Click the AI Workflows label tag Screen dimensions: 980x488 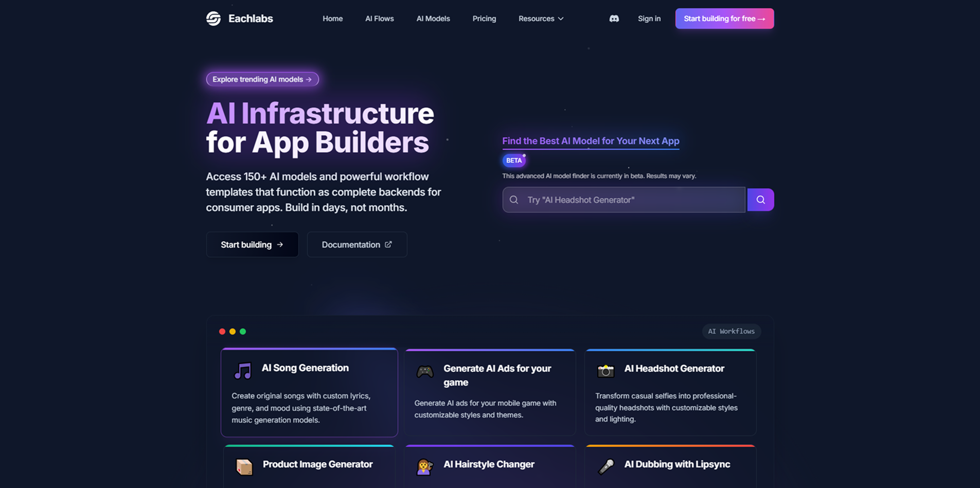coord(731,332)
